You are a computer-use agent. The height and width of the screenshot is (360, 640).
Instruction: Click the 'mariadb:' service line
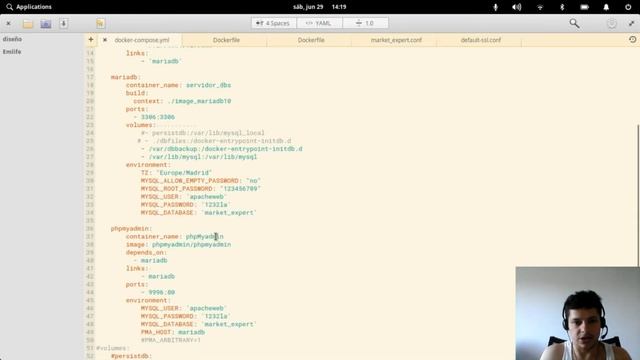click(x=126, y=77)
